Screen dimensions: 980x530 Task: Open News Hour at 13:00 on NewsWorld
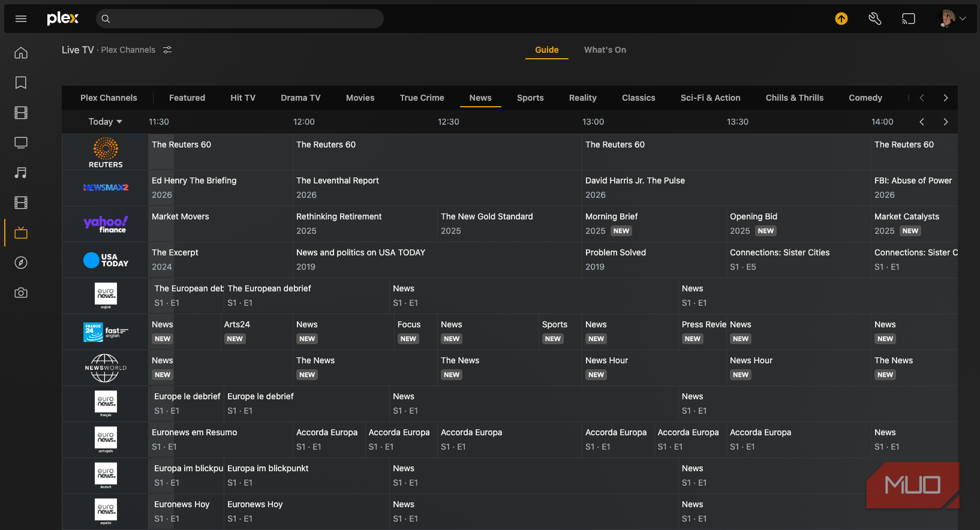pyautogui.click(x=654, y=368)
